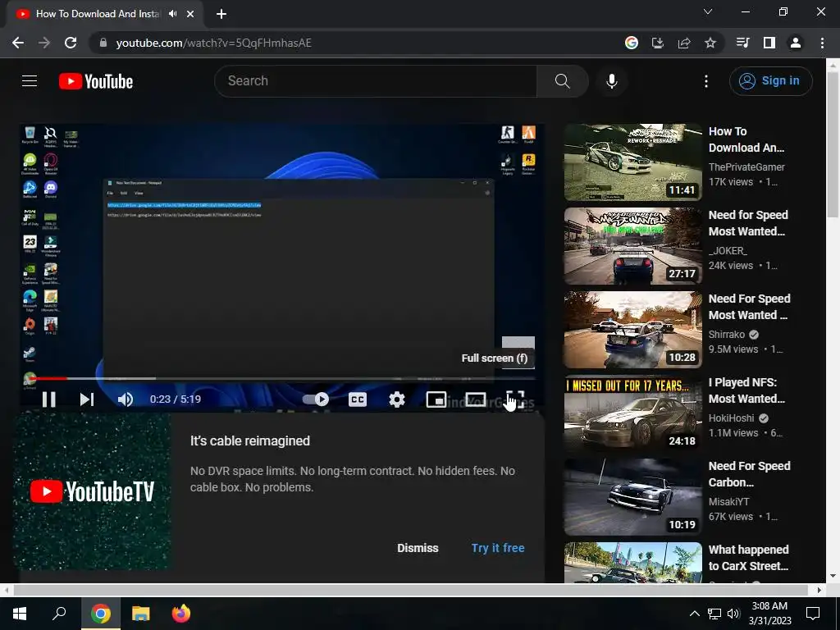Open Chrome three-dot menu
The width and height of the screenshot is (840, 630).
(x=822, y=43)
